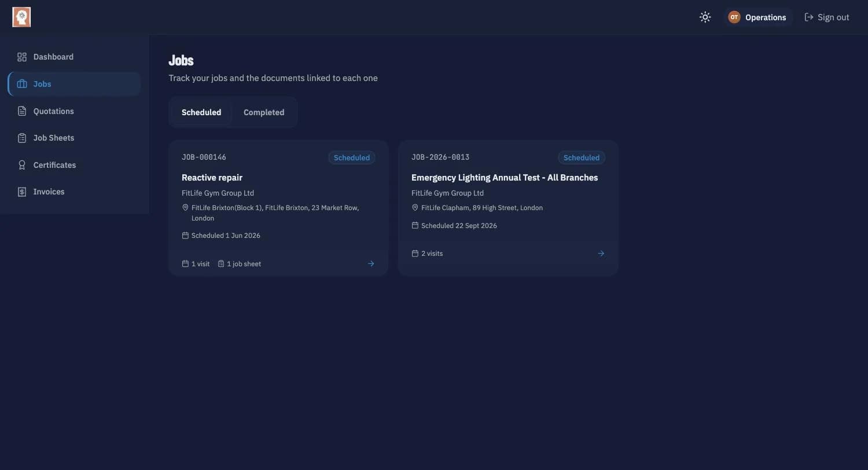Viewport: 868px width, 470px height.
Task: Select Jobs in the sidebar
Action: (74, 84)
